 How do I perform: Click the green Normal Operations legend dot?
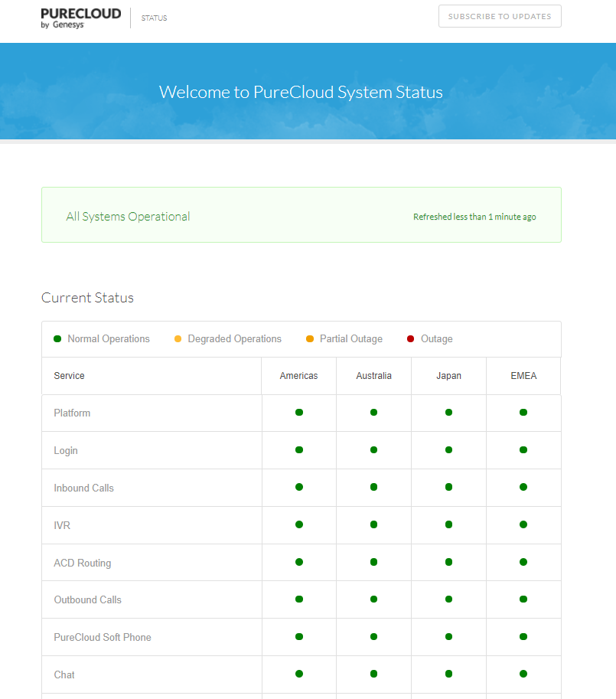coord(57,339)
